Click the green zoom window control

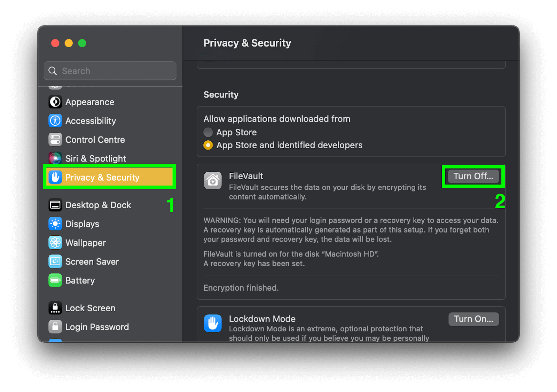pos(82,43)
